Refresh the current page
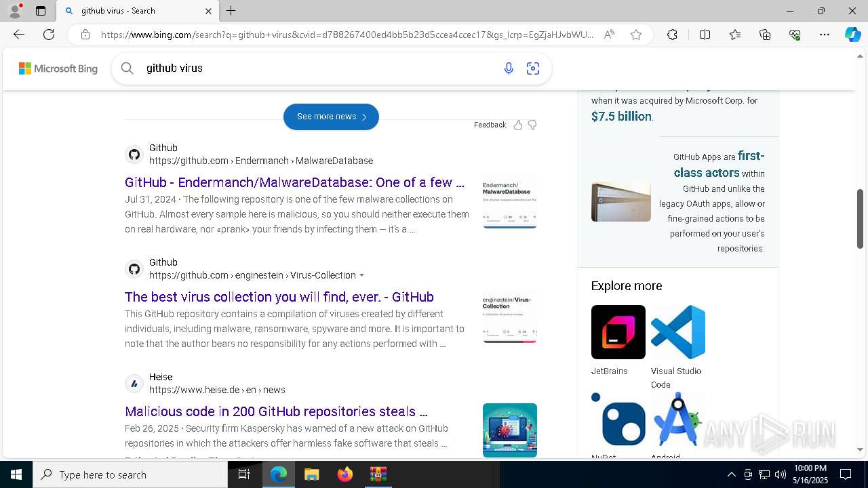 tap(49, 35)
